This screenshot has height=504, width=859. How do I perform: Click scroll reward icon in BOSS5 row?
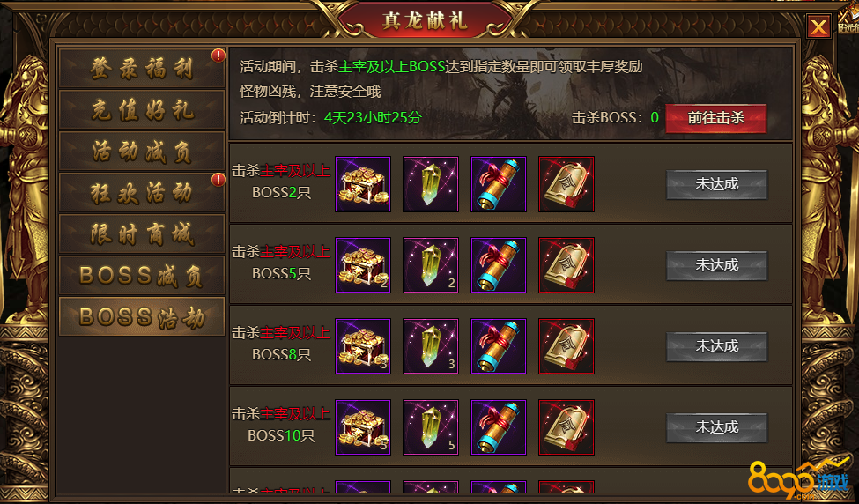click(x=499, y=265)
